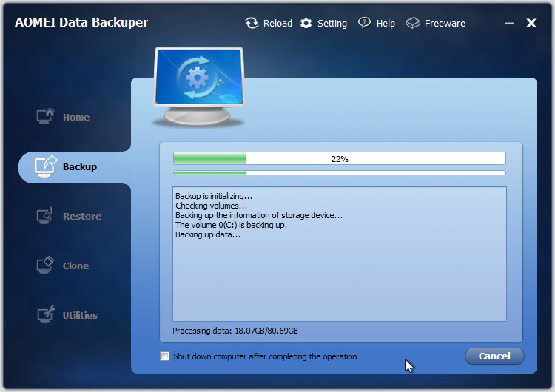Click the thin secondary progress bar
The width and height of the screenshot is (555, 392).
(340, 172)
